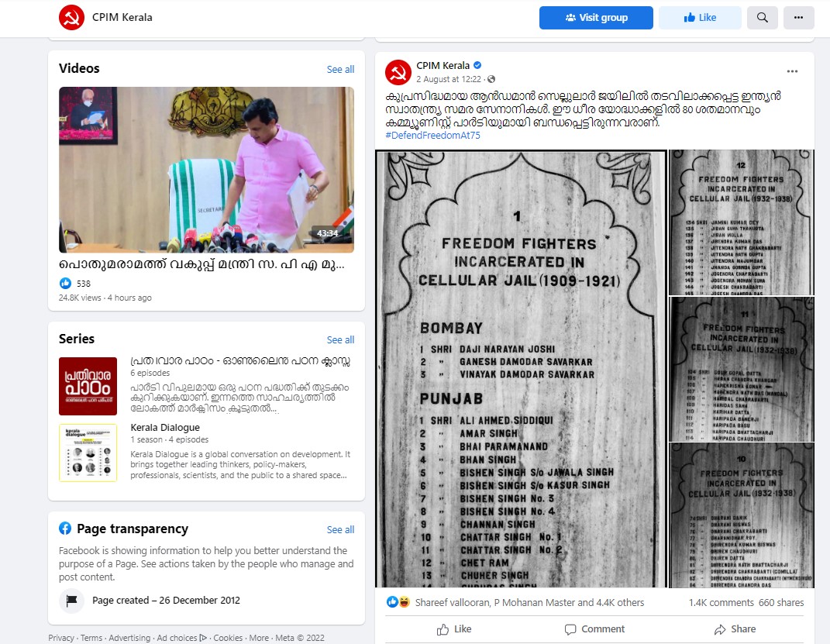Play the press conference video thumbnail
Viewport: 830px width, 644px height.
206,170
